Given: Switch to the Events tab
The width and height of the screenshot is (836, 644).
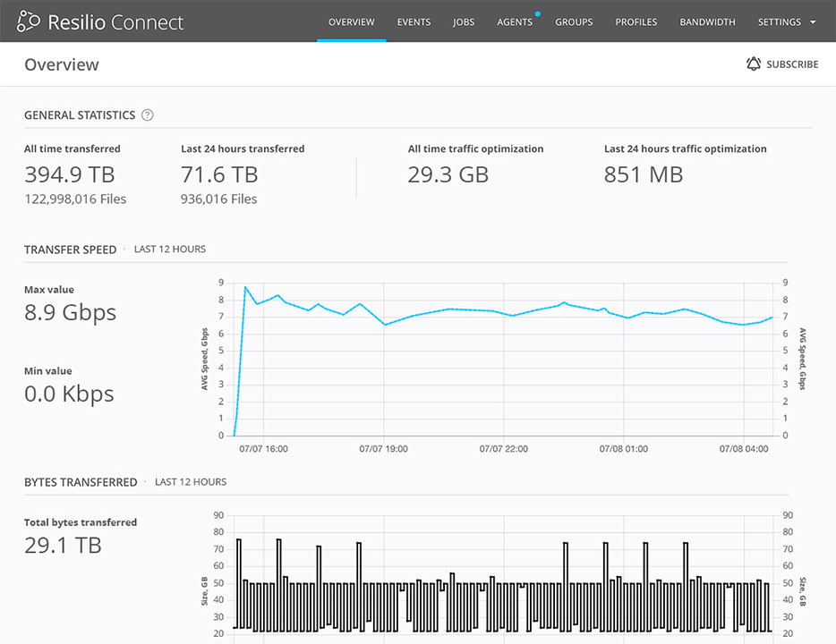Looking at the screenshot, I should pos(414,22).
